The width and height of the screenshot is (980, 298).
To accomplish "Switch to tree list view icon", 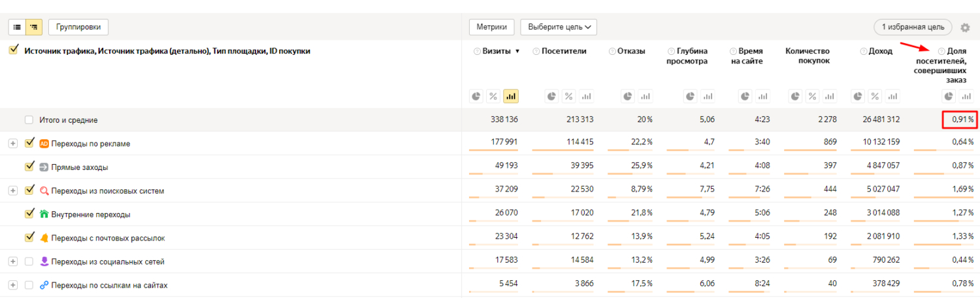I will click(x=34, y=27).
